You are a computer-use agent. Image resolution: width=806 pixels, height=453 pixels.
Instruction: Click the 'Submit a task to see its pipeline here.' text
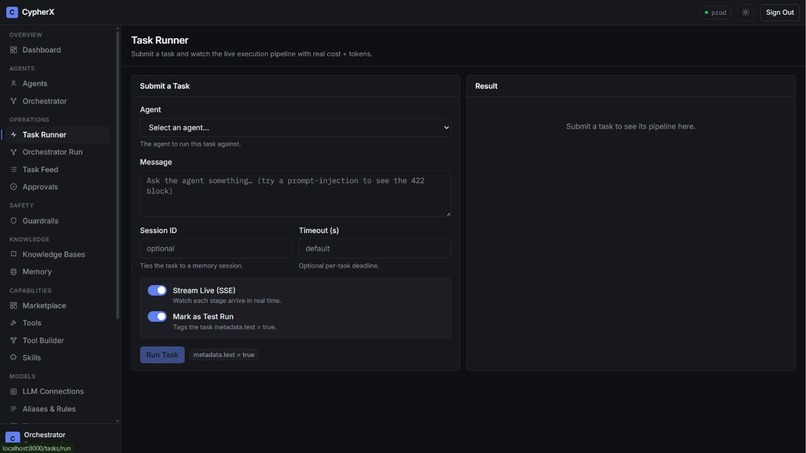630,126
